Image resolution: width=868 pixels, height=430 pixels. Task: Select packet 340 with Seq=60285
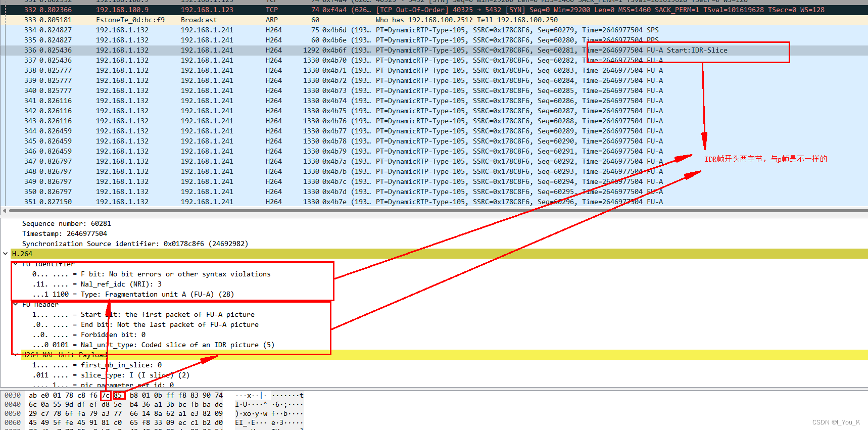pos(434,90)
